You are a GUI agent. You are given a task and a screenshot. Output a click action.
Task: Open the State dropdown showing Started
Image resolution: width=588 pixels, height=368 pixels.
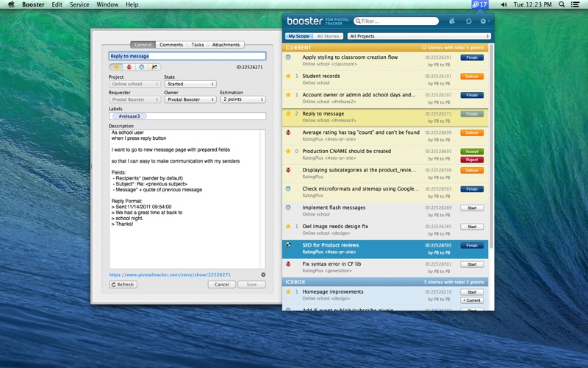[190, 84]
